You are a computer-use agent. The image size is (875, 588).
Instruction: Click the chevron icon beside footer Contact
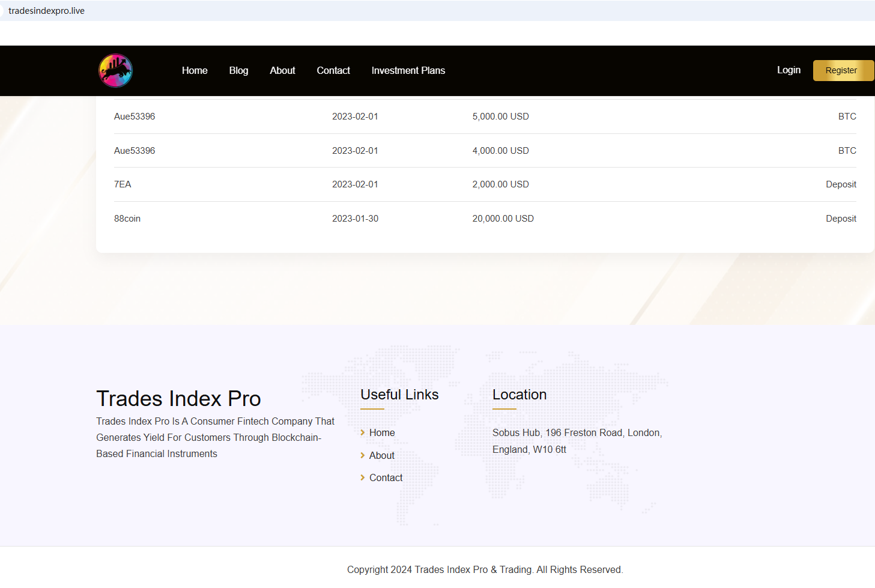[363, 478]
